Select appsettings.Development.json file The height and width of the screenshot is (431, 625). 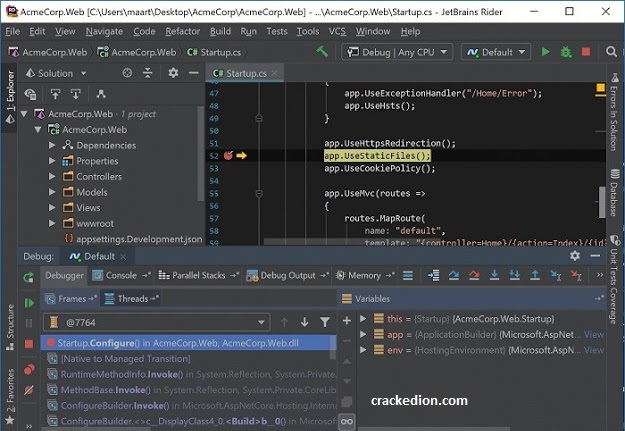click(133, 239)
